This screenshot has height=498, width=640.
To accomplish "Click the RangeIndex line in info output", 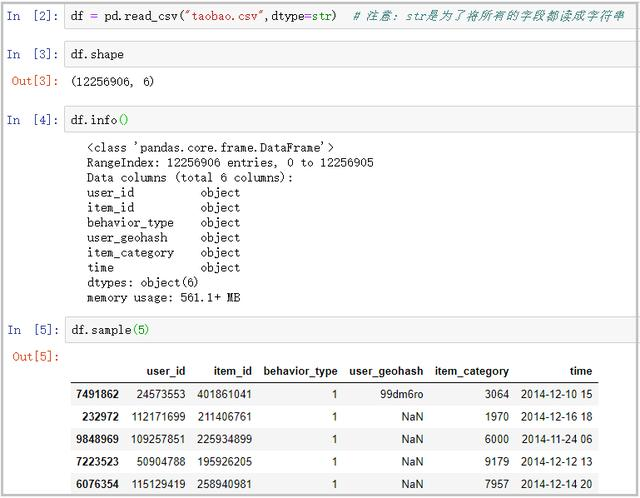I will coord(230,162).
